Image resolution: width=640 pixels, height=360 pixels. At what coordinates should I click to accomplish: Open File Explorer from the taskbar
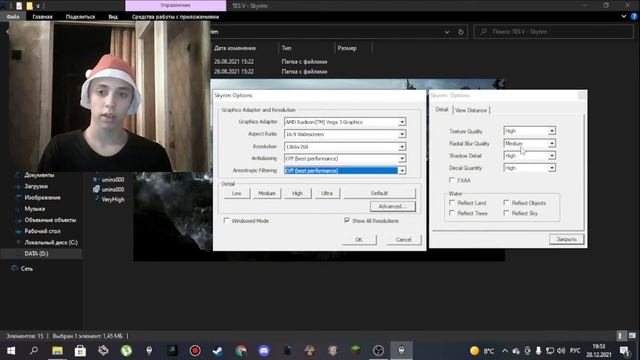pyautogui.click(x=57, y=351)
